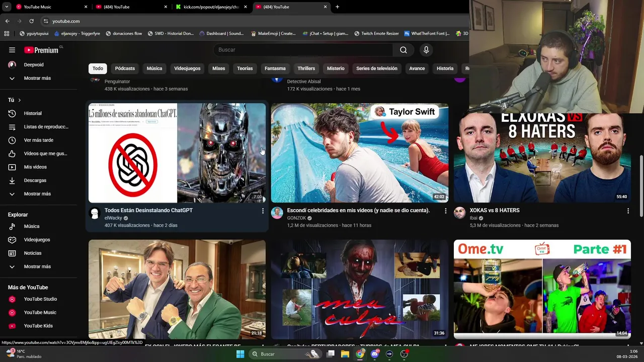Click the YouTube Buscar search field

click(x=303, y=50)
